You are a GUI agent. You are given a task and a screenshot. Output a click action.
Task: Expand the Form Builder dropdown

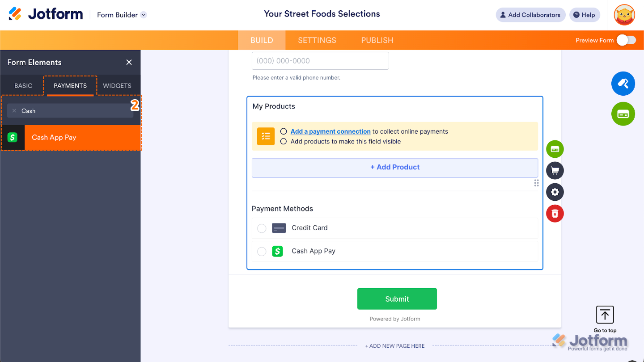[x=144, y=15]
